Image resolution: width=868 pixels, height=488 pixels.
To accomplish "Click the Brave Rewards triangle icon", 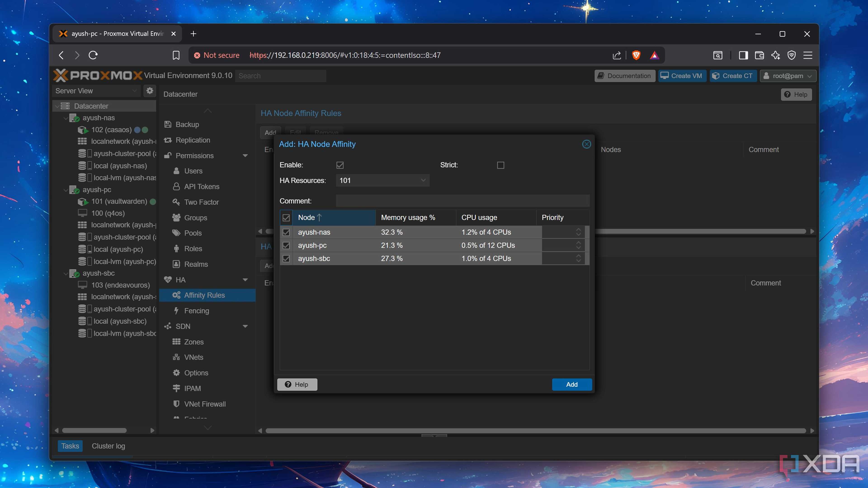I will [654, 55].
